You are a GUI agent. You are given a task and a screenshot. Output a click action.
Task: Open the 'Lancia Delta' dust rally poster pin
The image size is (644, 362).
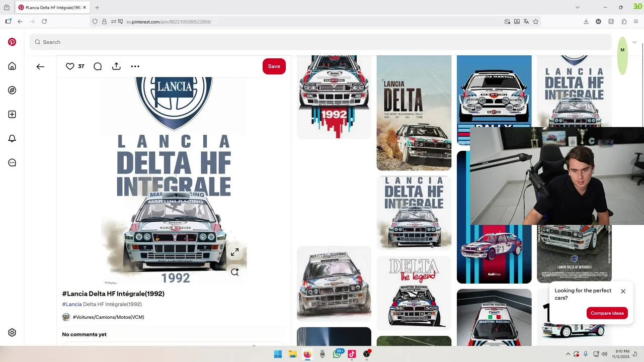[x=414, y=113]
